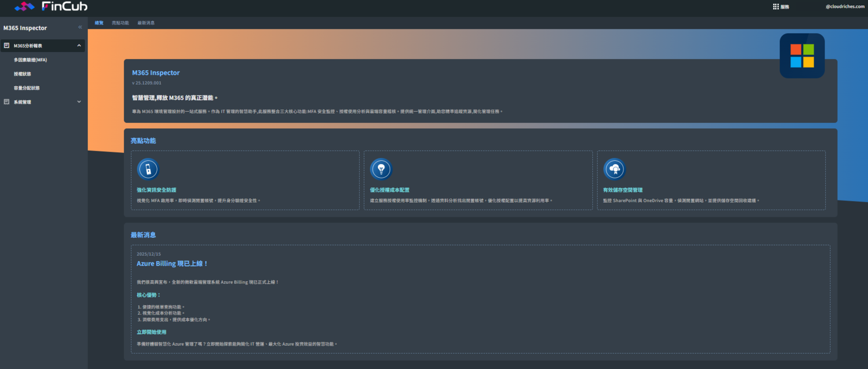Expand the 系統管理 section chevron
Image resolution: width=868 pixels, height=369 pixels.
pos(79,102)
